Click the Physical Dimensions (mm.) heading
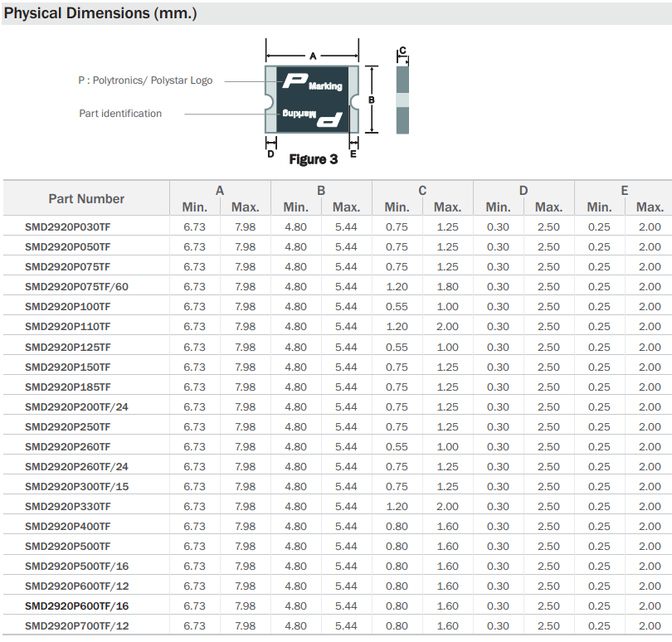Image resolution: width=672 pixels, height=642 pixels. click(100, 14)
